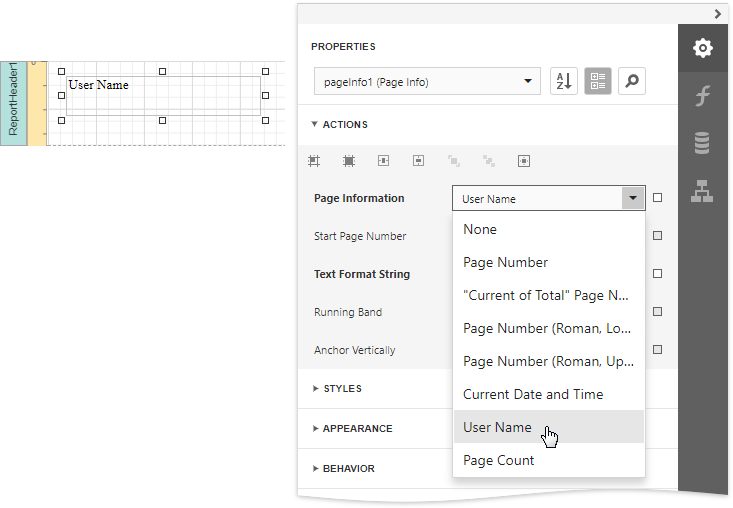Open the Field List database tab
The width and height of the screenshot is (733, 508).
click(702, 144)
